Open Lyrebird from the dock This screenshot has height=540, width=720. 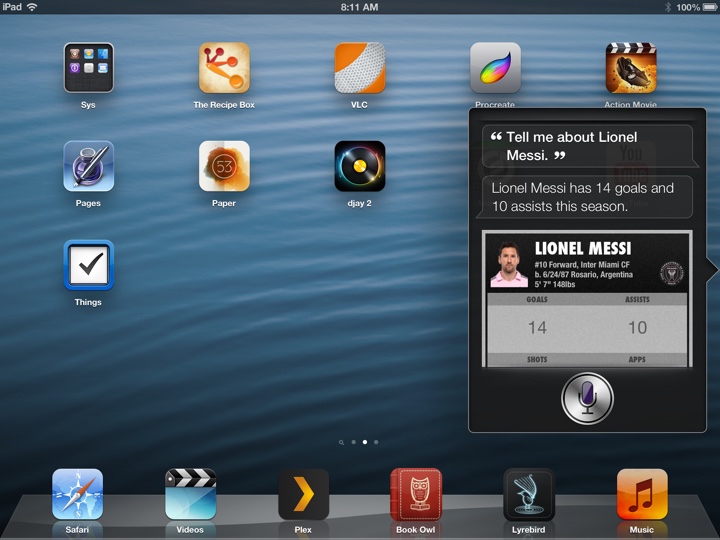tap(529, 494)
